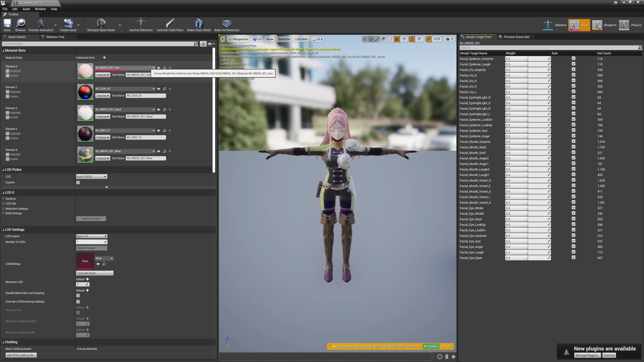The height and width of the screenshot is (362, 644).
Task: Activate the Section Selection tool
Action: click(141, 25)
